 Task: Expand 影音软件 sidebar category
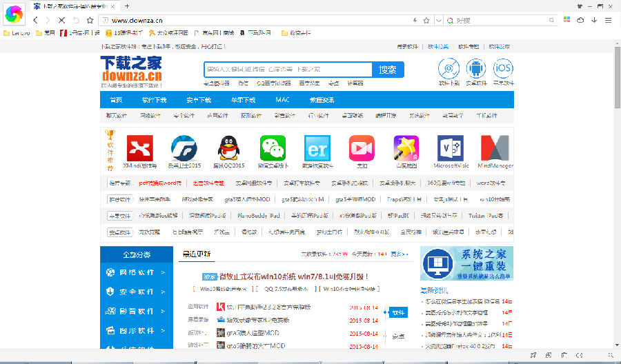click(x=136, y=311)
